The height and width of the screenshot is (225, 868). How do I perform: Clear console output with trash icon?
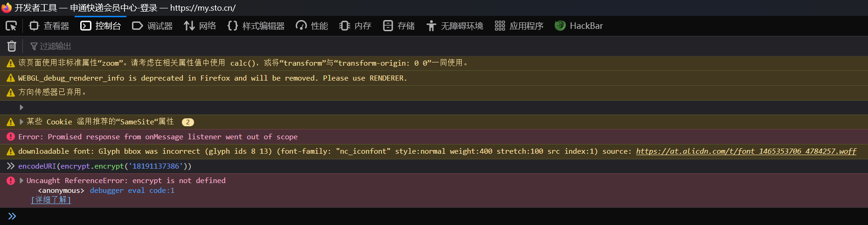[x=12, y=46]
